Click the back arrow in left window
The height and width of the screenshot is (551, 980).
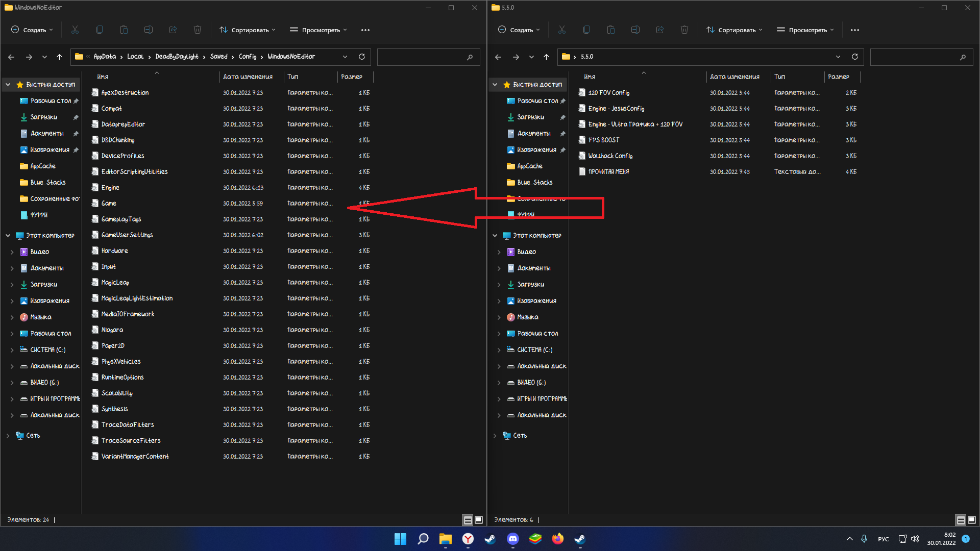coord(11,57)
